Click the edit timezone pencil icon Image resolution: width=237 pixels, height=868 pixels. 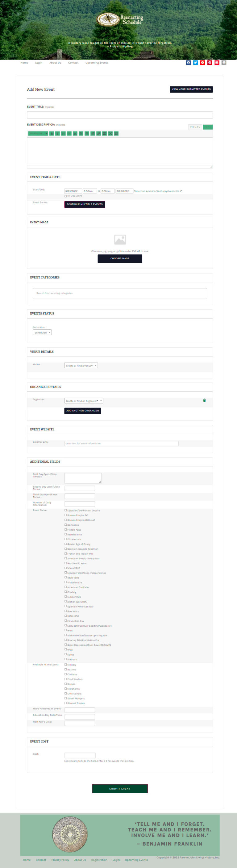pyautogui.click(x=181, y=191)
